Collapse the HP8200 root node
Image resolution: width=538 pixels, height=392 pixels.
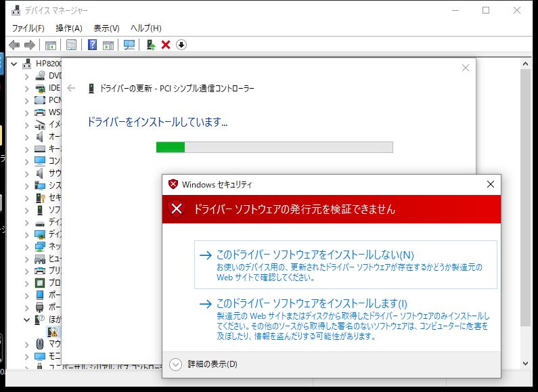[14, 64]
